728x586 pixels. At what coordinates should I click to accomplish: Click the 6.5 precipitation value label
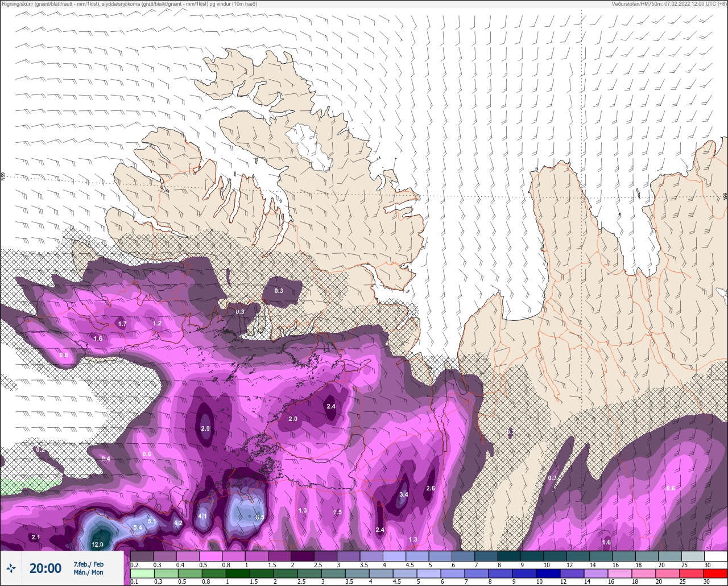260,517
